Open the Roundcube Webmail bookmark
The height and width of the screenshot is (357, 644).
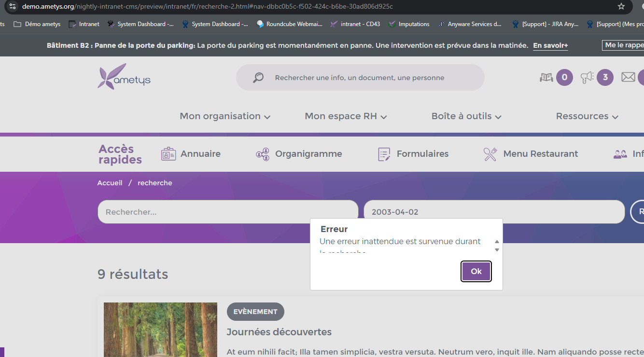pyautogui.click(x=289, y=24)
